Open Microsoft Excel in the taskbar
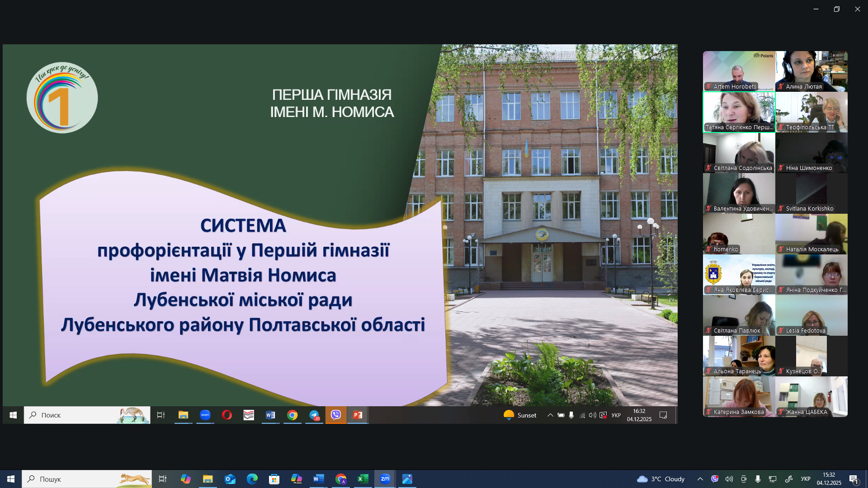The width and height of the screenshot is (868, 488). tap(363, 479)
